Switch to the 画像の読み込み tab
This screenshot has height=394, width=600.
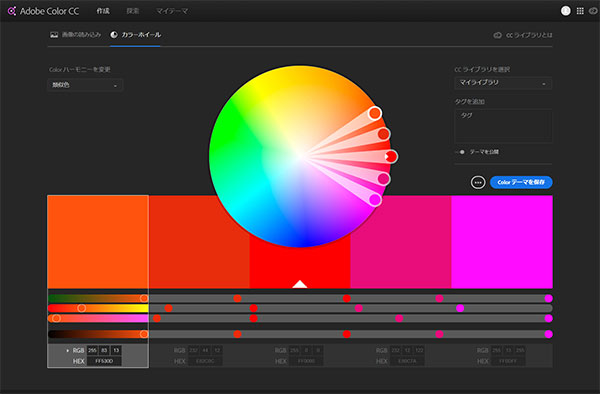[x=76, y=35]
